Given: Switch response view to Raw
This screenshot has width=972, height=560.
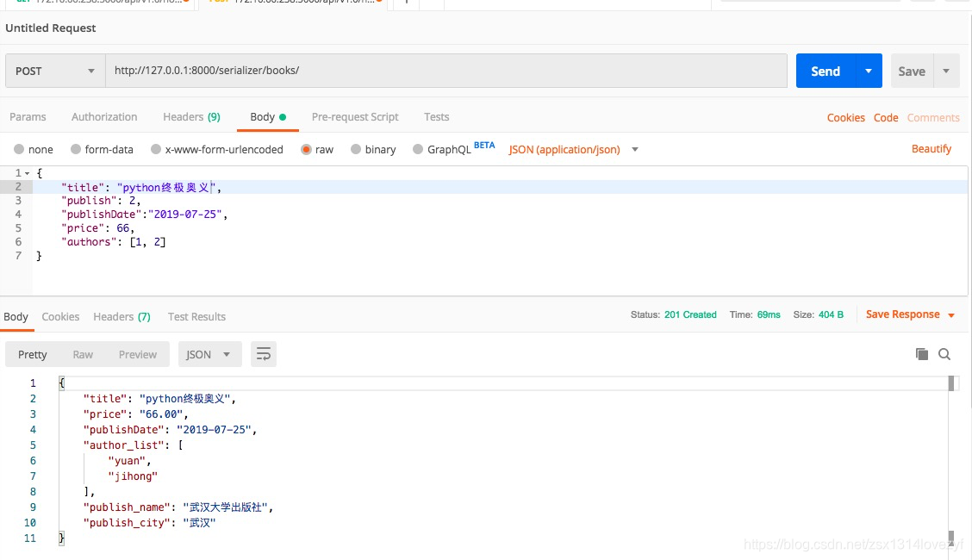Looking at the screenshot, I should pyautogui.click(x=83, y=354).
